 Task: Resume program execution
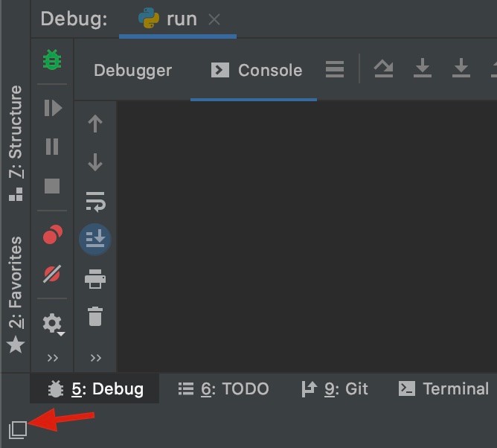(x=53, y=108)
